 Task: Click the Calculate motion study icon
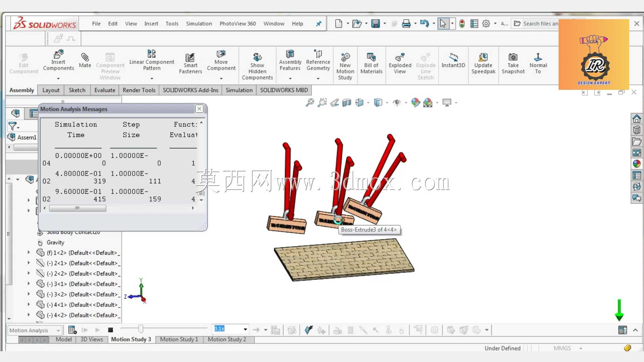[72, 330]
